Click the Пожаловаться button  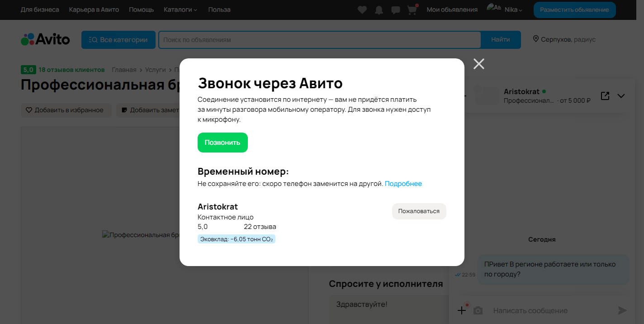pos(419,211)
